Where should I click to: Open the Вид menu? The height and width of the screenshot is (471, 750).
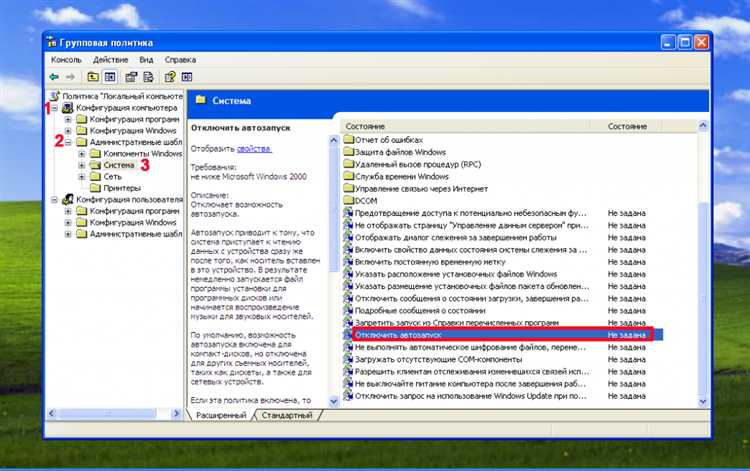pos(146,60)
